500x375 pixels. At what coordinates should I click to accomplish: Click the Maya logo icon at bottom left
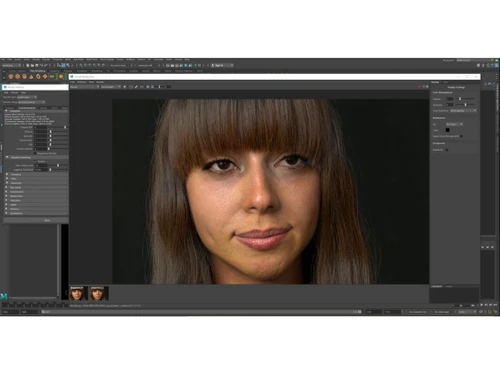(4, 296)
